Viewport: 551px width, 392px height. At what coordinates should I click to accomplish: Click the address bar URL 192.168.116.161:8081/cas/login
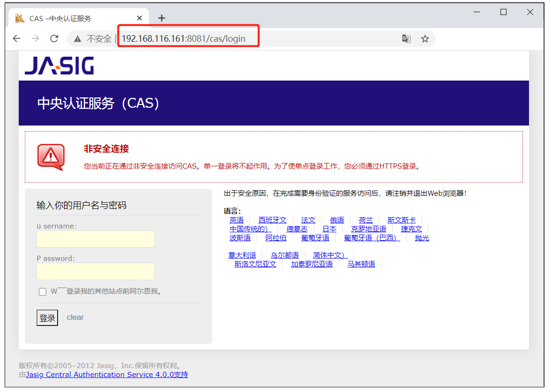tap(184, 38)
